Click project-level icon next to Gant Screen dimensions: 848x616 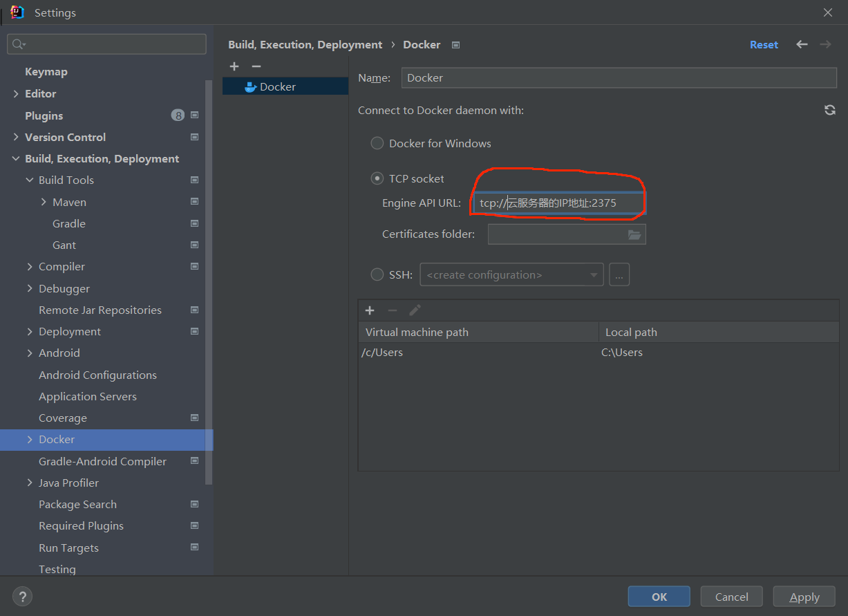[x=194, y=245]
